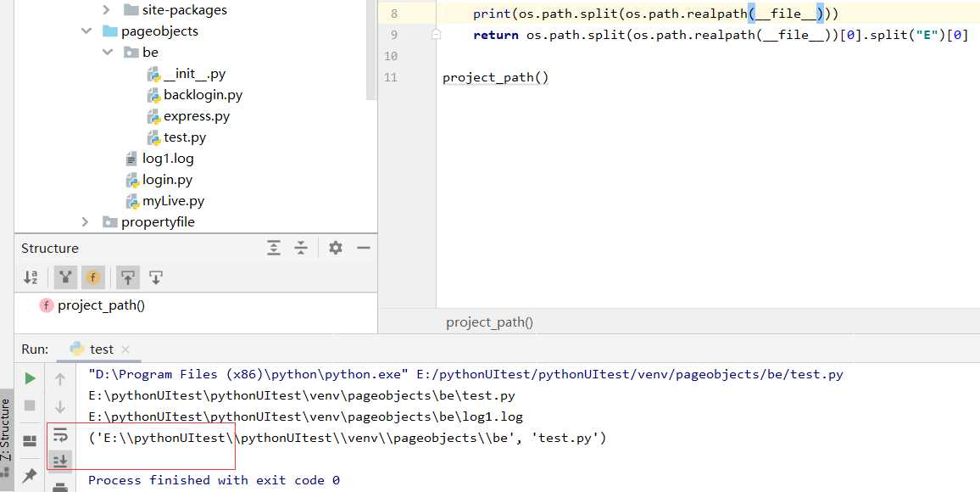This screenshot has width=980, height=492.
Task: Click the fold marker at line 9
Action: coord(437,35)
